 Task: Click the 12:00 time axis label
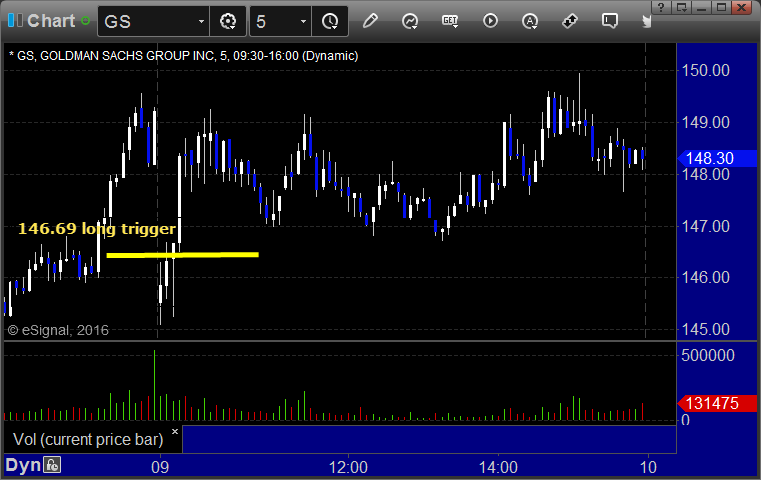click(x=348, y=467)
